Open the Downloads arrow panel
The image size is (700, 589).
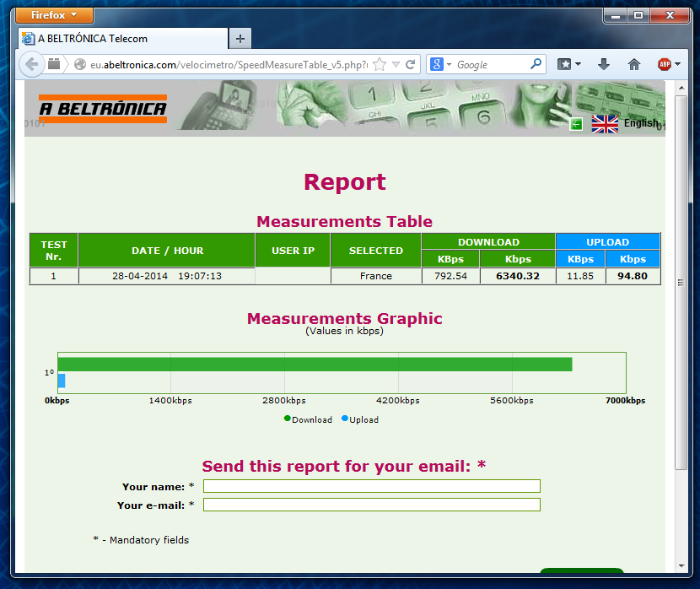(x=604, y=64)
